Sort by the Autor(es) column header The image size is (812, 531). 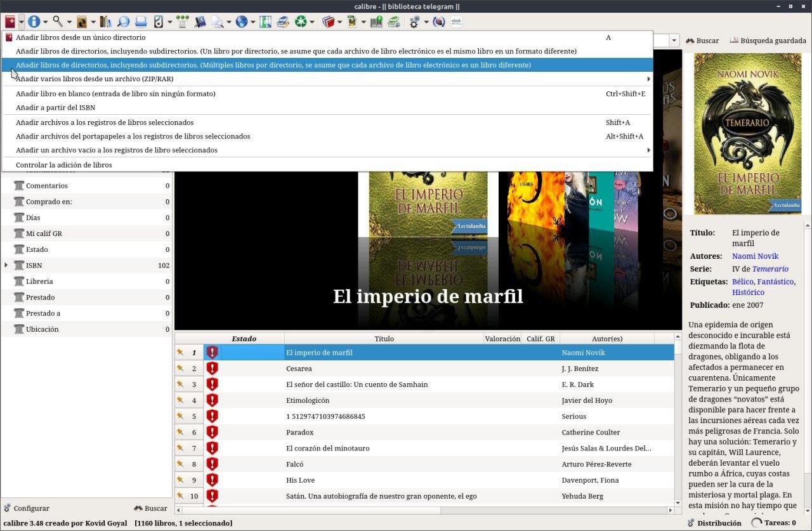point(607,339)
